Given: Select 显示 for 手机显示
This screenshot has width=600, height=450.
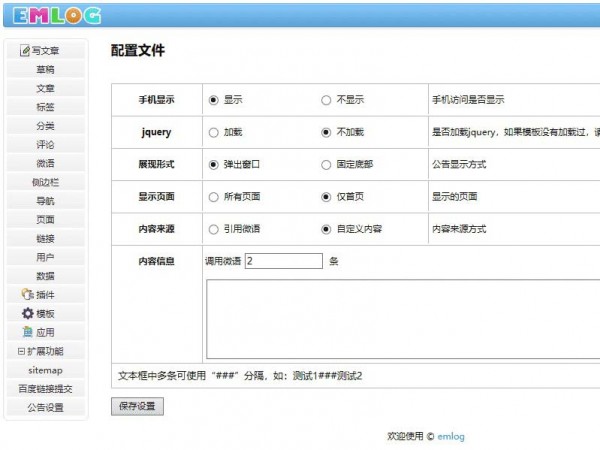Looking at the screenshot, I should [214, 100].
